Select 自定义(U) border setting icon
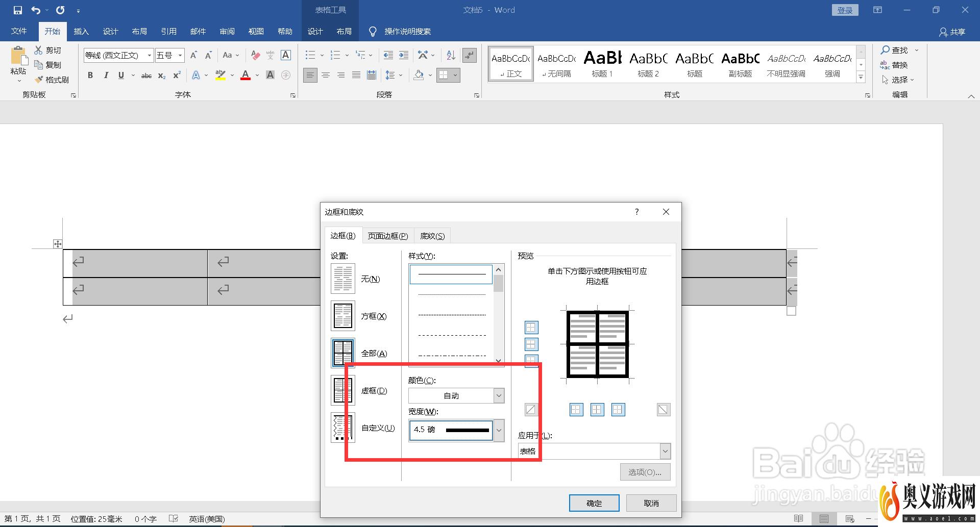This screenshot has height=527, width=980. coord(343,428)
